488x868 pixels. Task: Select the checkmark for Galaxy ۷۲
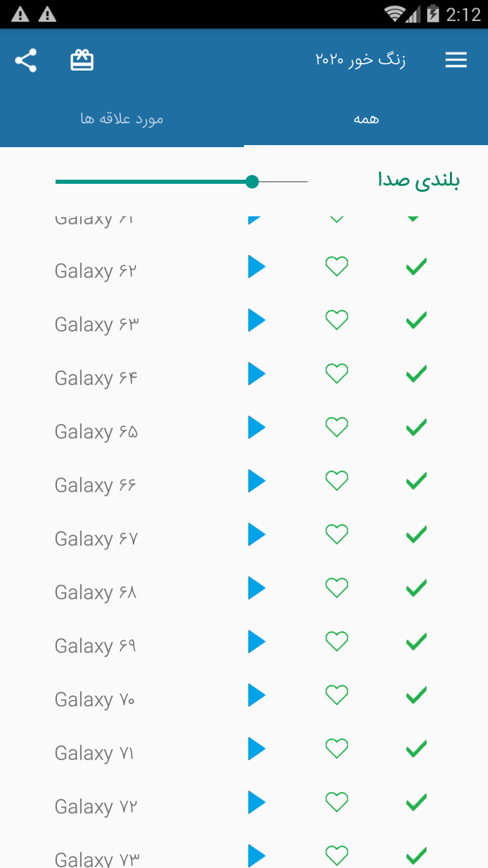416,802
